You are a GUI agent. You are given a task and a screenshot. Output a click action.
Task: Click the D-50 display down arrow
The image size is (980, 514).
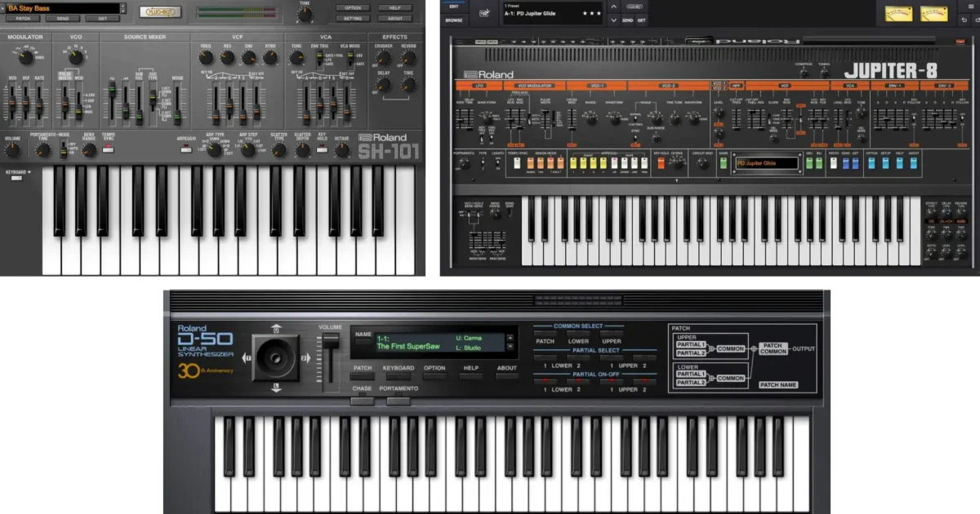point(510,346)
